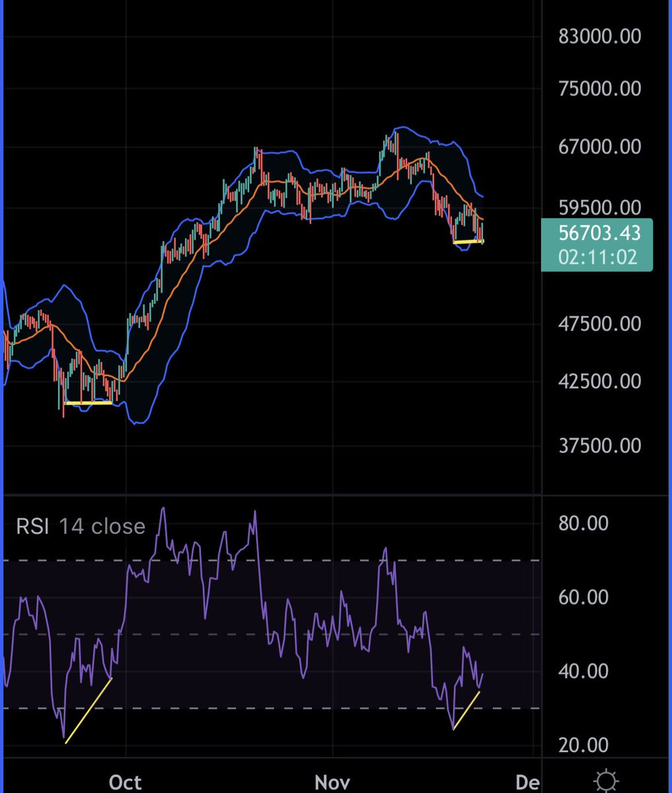Select yellow support line under November lows
Screen dimensions: 672x793
(468, 242)
